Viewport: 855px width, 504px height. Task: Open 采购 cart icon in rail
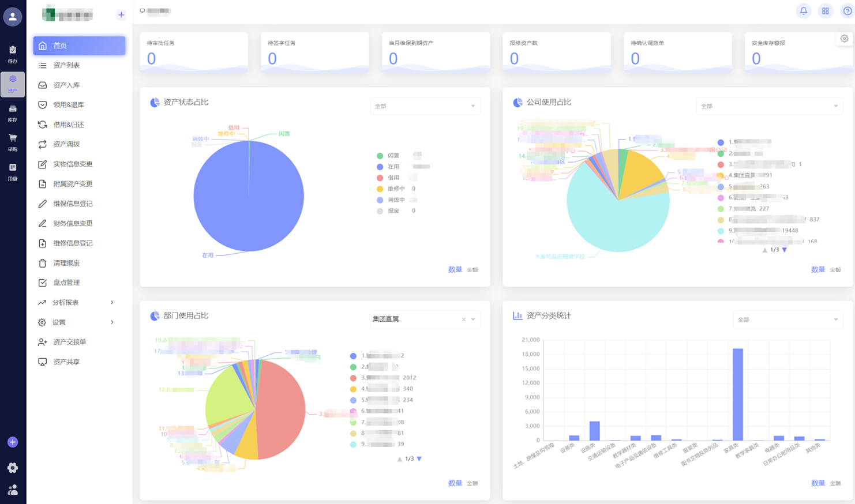click(x=13, y=142)
